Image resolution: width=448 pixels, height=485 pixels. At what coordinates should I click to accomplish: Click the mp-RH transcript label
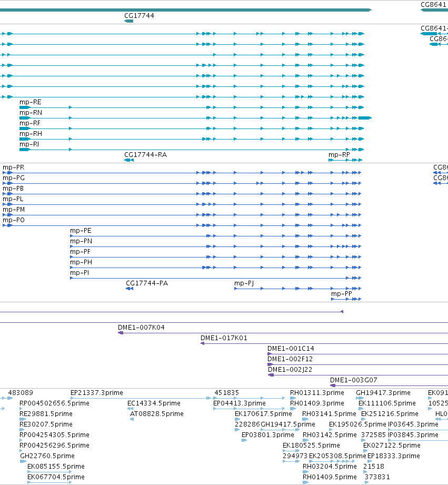point(31,134)
